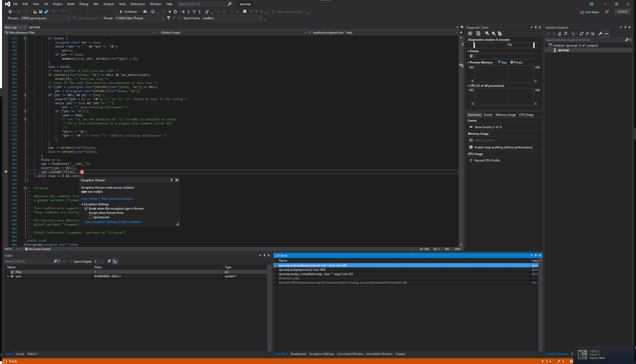636x364 pixels.
Task: Click Show Events (1 of 1)
Action: [x=488, y=127]
